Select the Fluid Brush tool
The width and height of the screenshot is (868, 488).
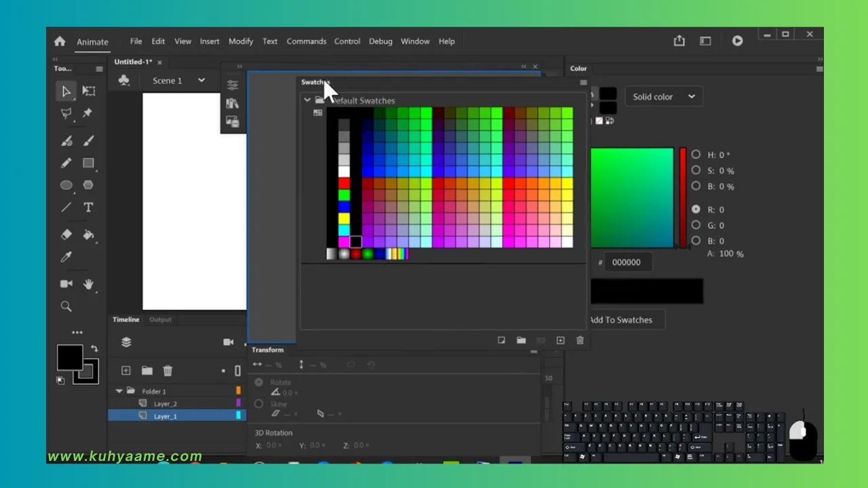point(66,141)
